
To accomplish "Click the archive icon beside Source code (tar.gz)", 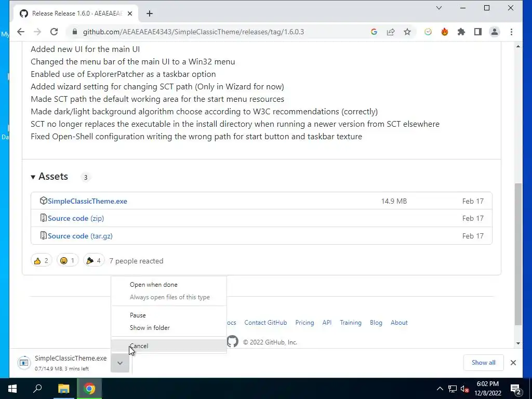I will coord(43,235).
